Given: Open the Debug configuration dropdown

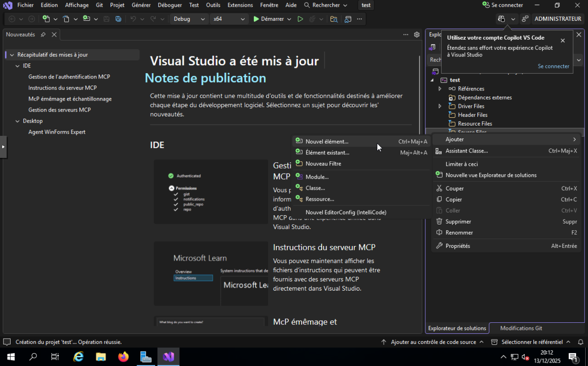Looking at the screenshot, I should [190, 19].
